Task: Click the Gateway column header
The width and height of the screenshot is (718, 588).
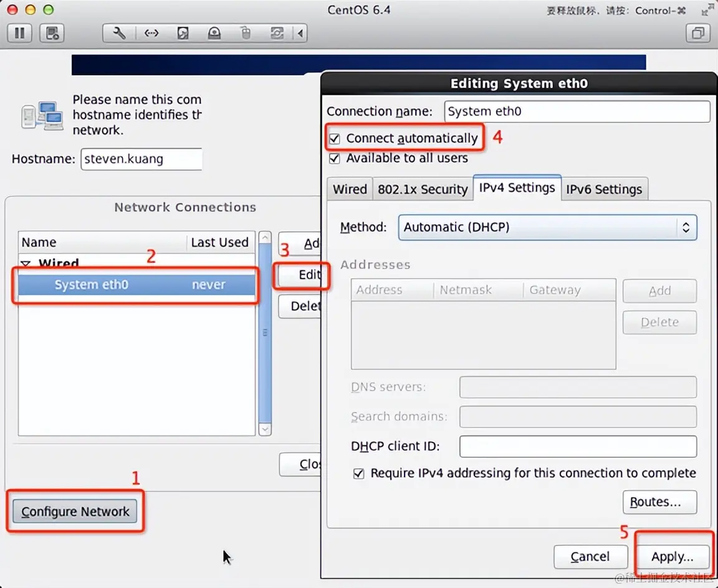Action: click(x=569, y=290)
